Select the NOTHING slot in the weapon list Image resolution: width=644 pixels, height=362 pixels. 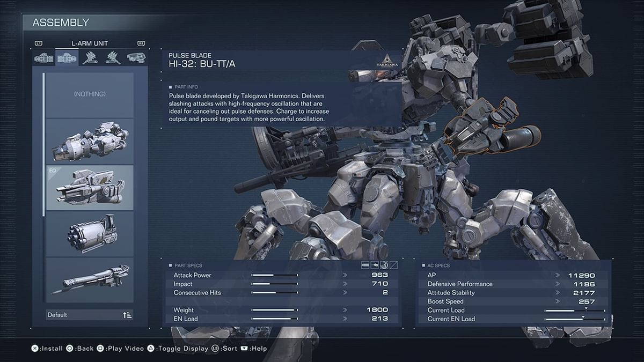[89, 93]
